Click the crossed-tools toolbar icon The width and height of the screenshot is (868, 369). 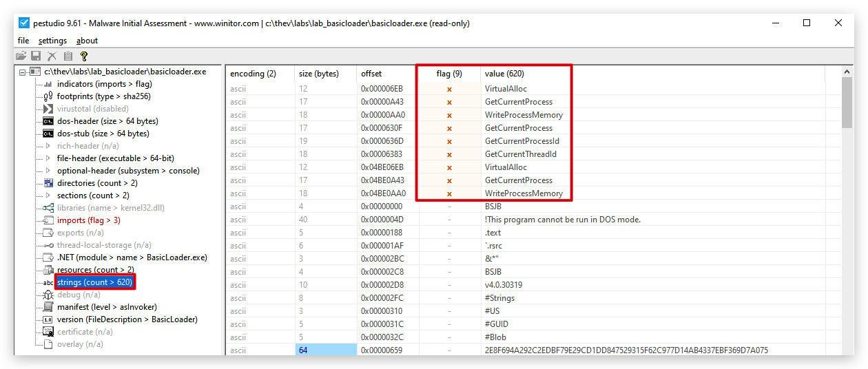52,56
